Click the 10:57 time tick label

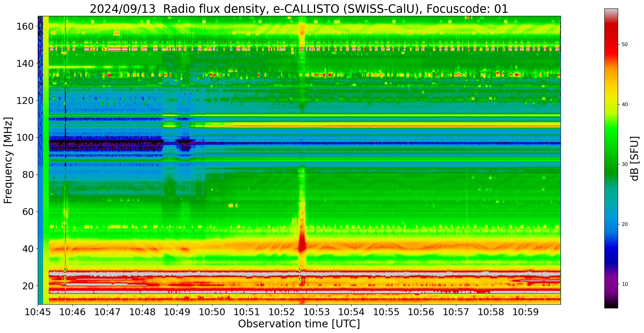coord(456,312)
